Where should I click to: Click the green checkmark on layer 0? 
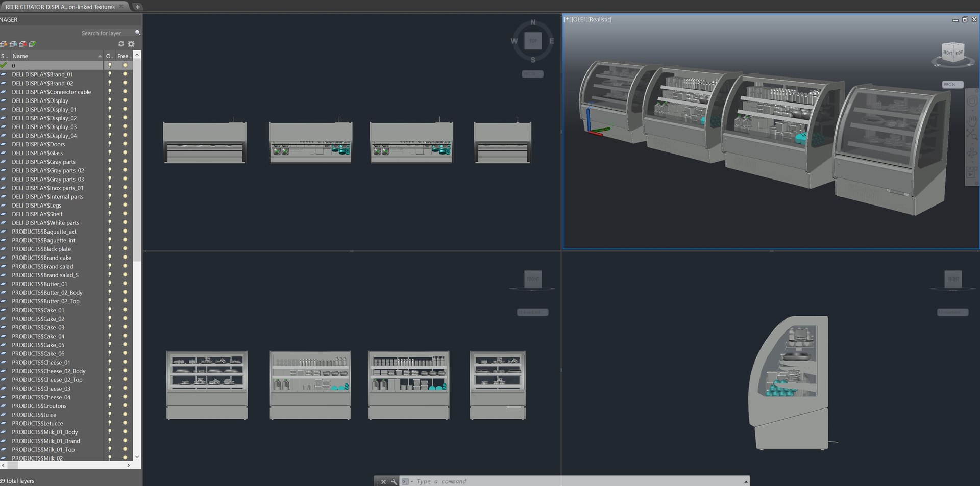(4, 65)
